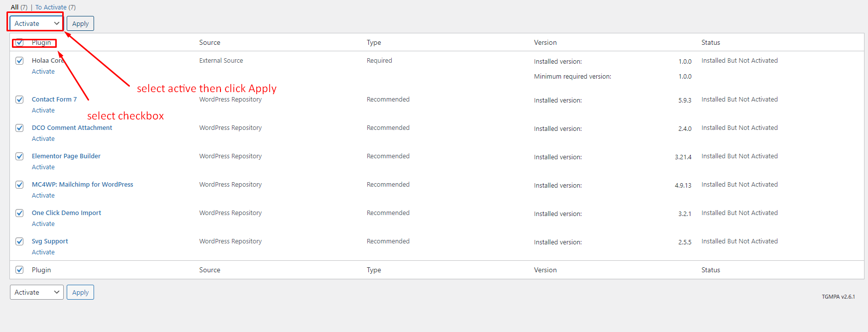Deselect the DCO Comment Attachment checkbox

19,128
